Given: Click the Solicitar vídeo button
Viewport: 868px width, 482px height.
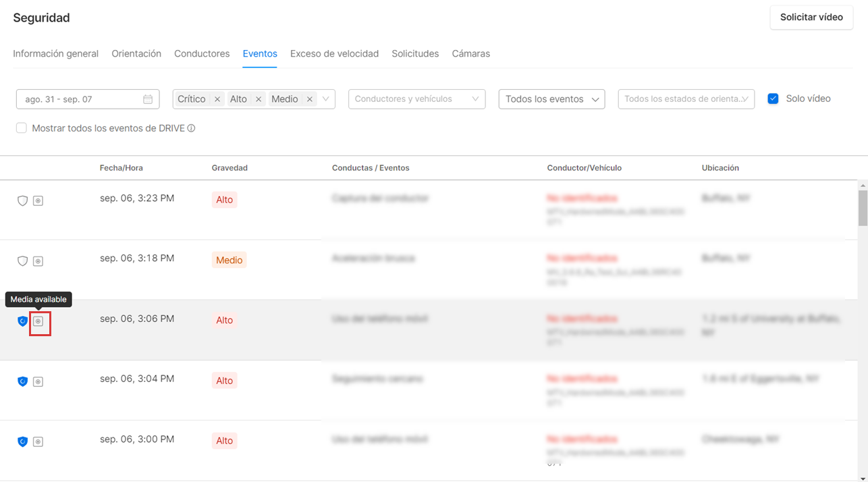Looking at the screenshot, I should tap(811, 18).
